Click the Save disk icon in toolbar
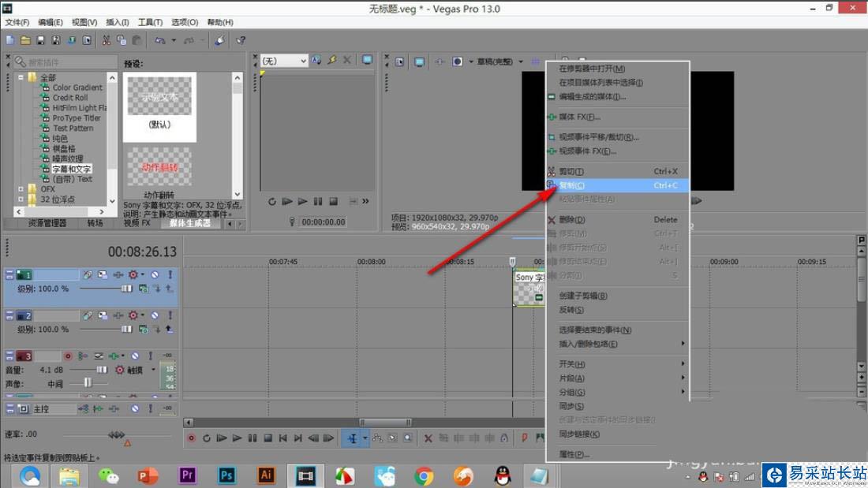 point(40,40)
